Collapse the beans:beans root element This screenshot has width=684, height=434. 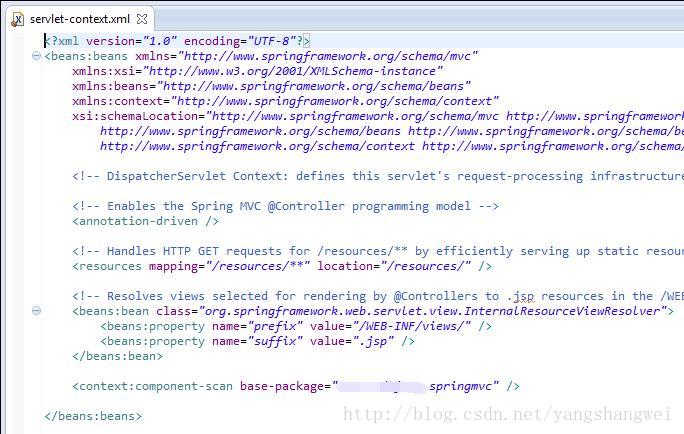click(x=36, y=56)
